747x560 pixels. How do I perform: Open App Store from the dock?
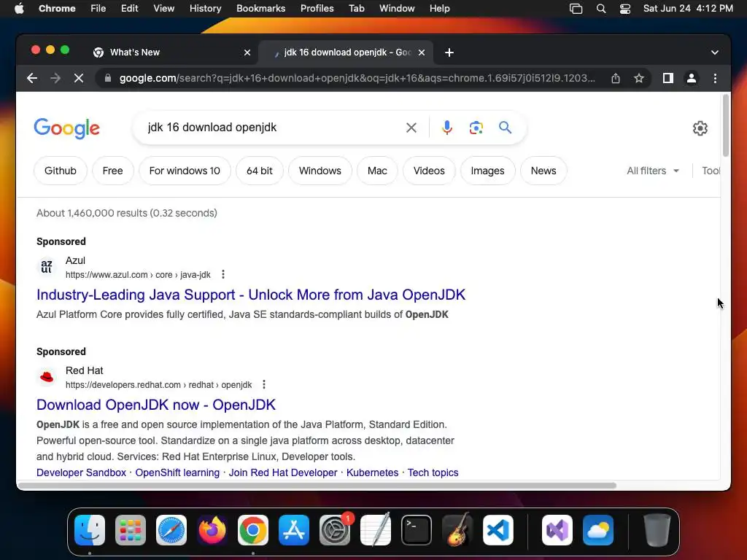294,530
